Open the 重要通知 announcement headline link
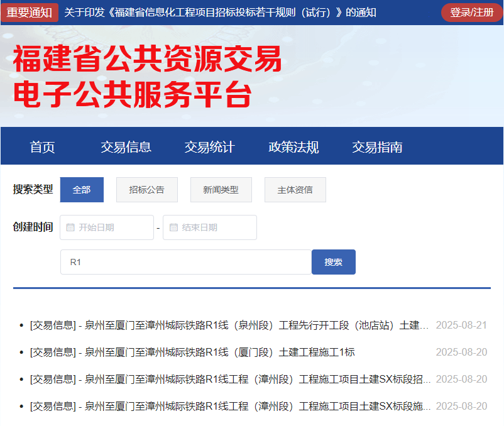Screen dimensions: 504x426 (x=220, y=13)
